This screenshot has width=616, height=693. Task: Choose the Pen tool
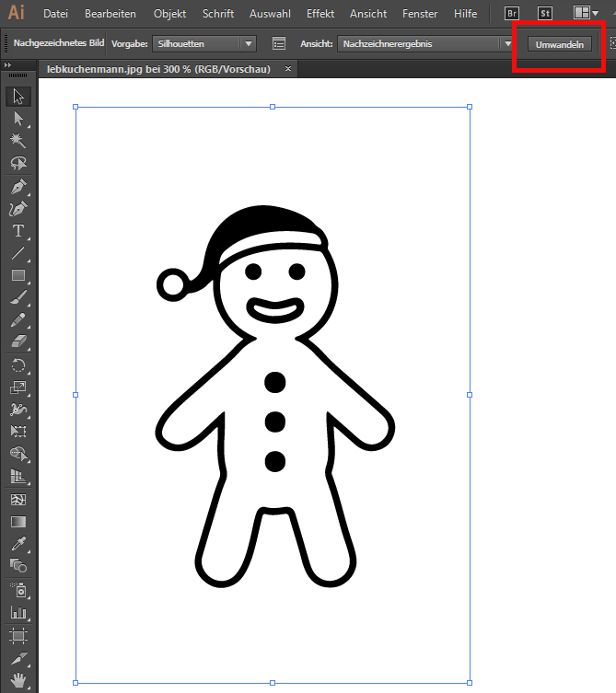(x=17, y=186)
